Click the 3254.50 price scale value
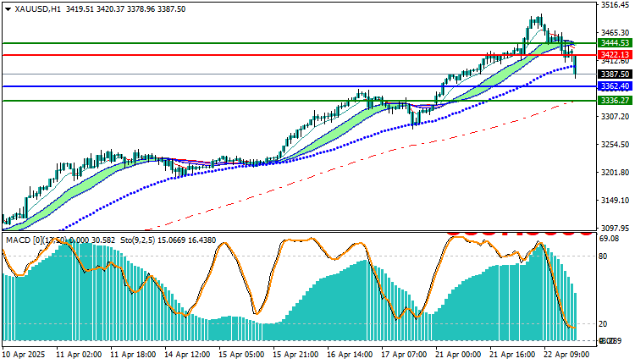The height and width of the screenshot is (364, 635). click(x=616, y=144)
